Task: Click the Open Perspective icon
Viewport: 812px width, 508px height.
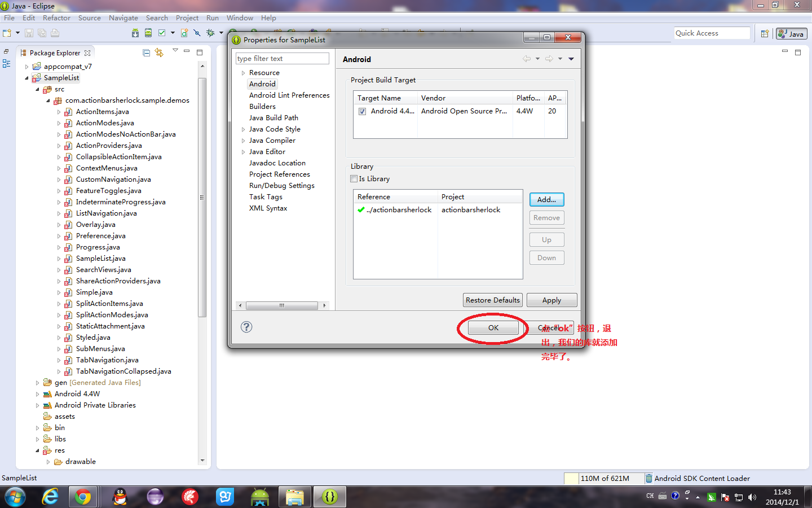Action: (765, 34)
